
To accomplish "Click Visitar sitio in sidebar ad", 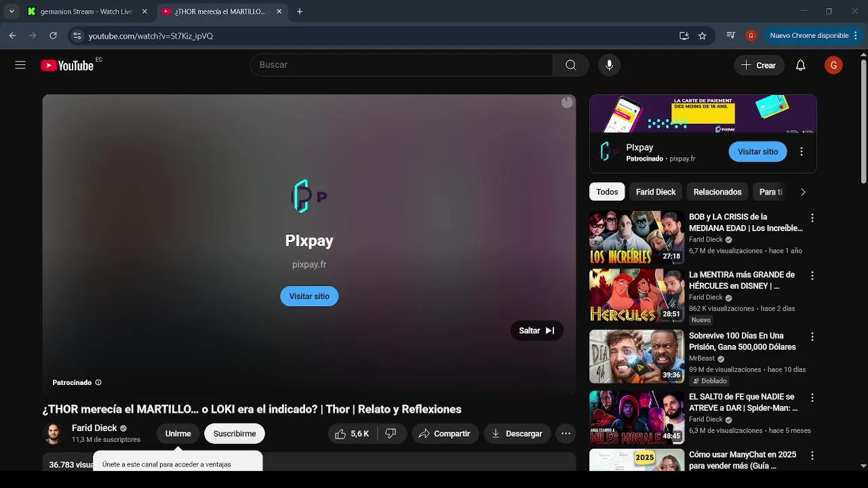I will [757, 152].
